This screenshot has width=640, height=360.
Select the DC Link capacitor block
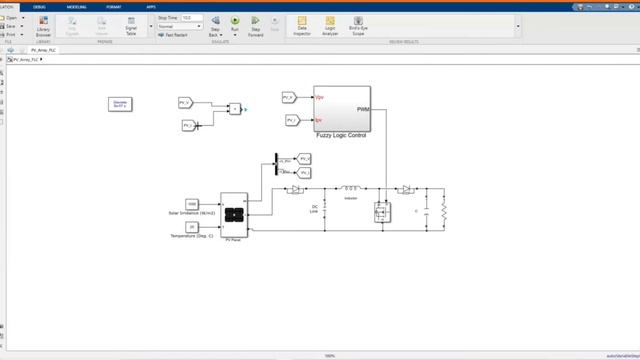tap(325, 210)
